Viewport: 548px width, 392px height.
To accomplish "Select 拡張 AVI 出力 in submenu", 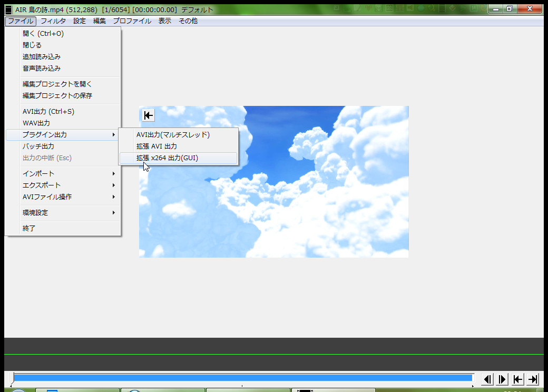I will point(179,146).
